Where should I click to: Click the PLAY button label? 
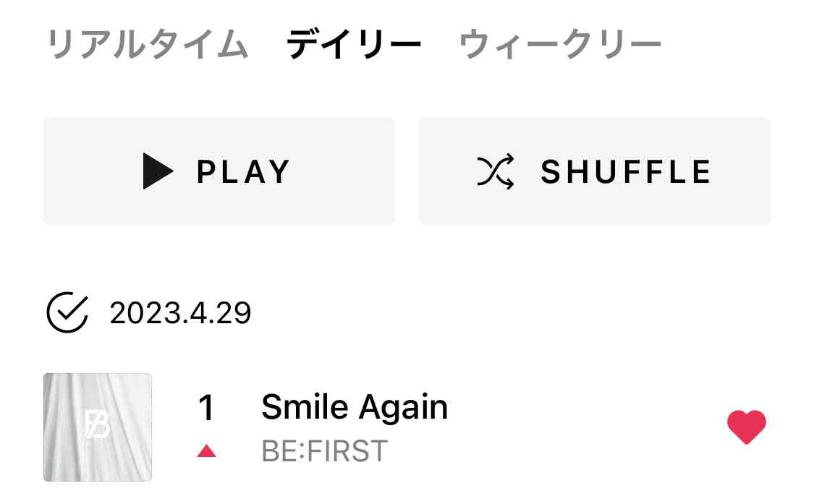tap(243, 172)
